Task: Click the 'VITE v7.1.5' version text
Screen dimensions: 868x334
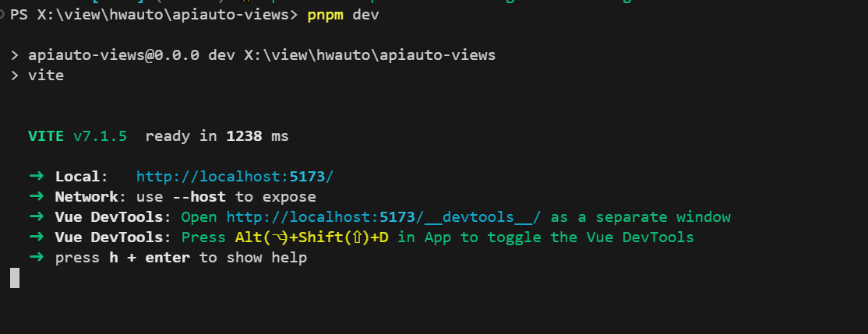Action: (77, 136)
